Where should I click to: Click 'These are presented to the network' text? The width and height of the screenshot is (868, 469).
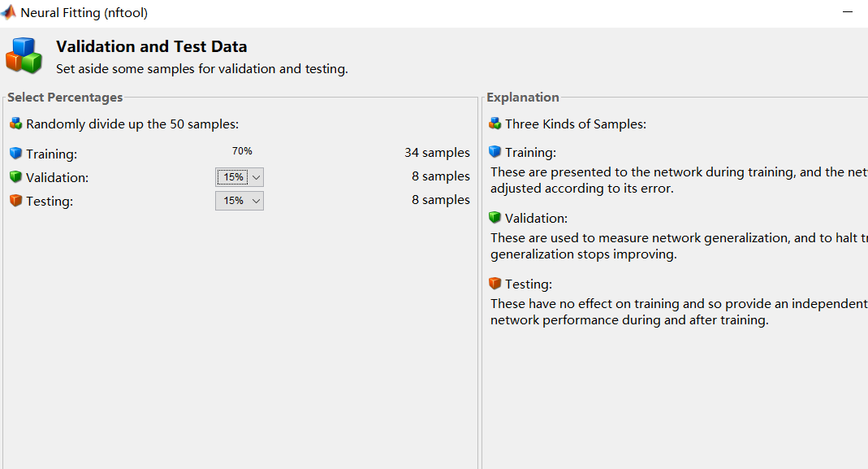point(679,172)
